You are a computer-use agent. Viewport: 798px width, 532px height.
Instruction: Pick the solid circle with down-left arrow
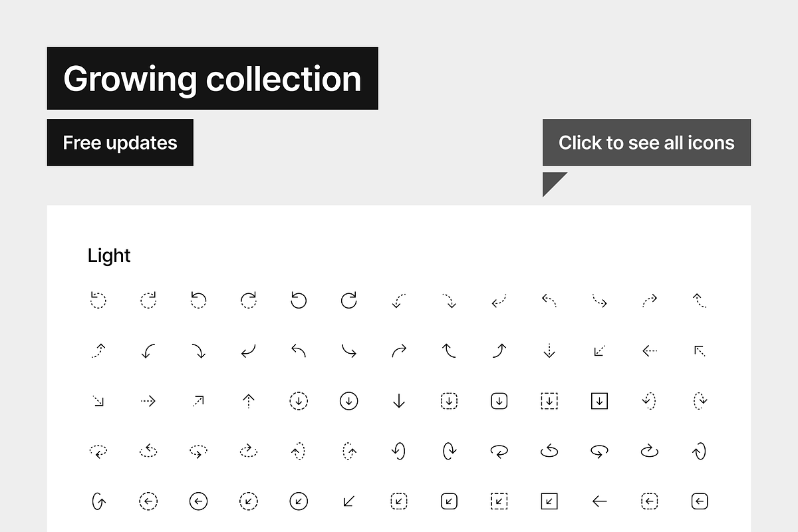299,501
